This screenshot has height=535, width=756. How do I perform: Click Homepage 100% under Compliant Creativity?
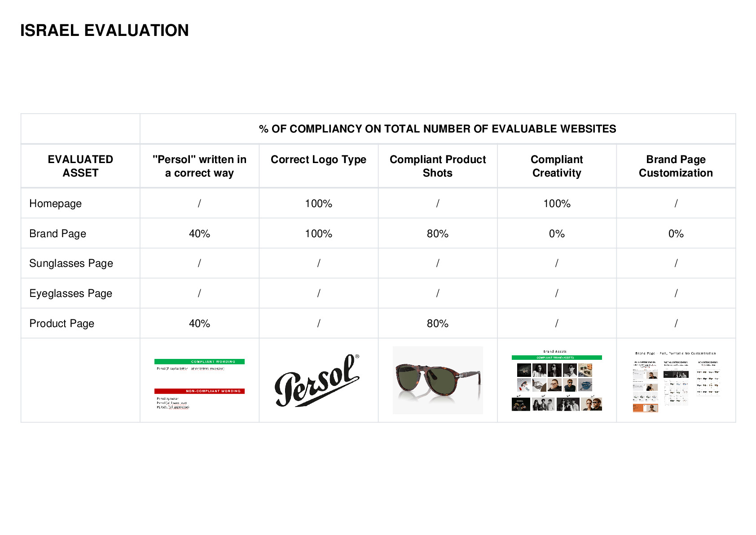coord(557,203)
